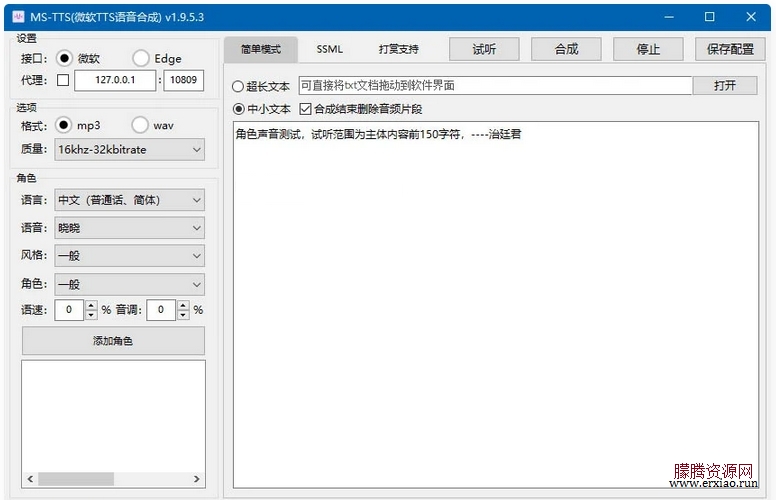Click the role list horizontal scrollbar thumb
This screenshot has height=500, width=776.
tap(76, 479)
